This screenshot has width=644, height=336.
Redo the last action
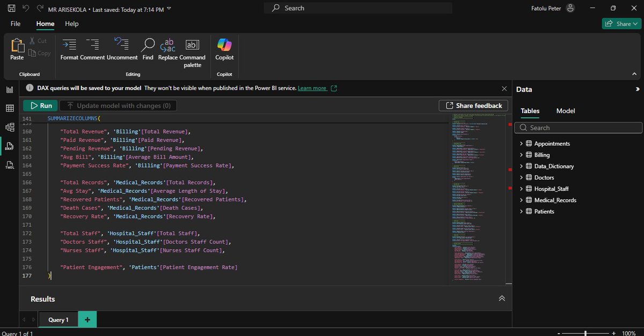(40, 9)
